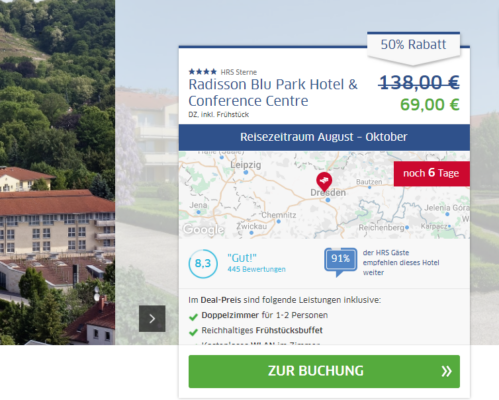Click the red hotel location pin on map

click(324, 181)
